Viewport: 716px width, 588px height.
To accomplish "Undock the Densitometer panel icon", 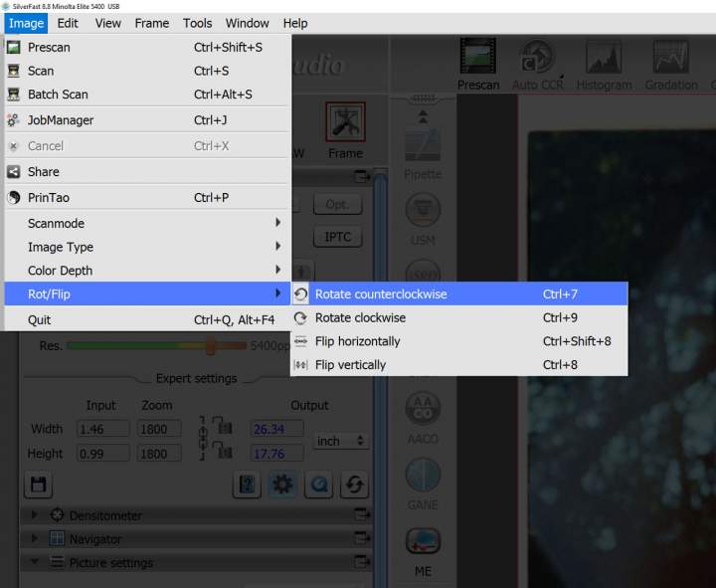I will pyautogui.click(x=362, y=515).
